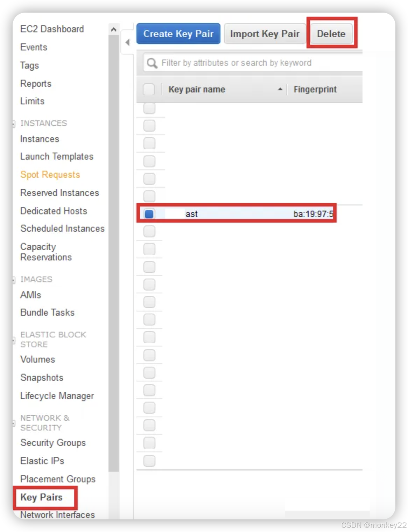Open Instances list

(x=40, y=139)
